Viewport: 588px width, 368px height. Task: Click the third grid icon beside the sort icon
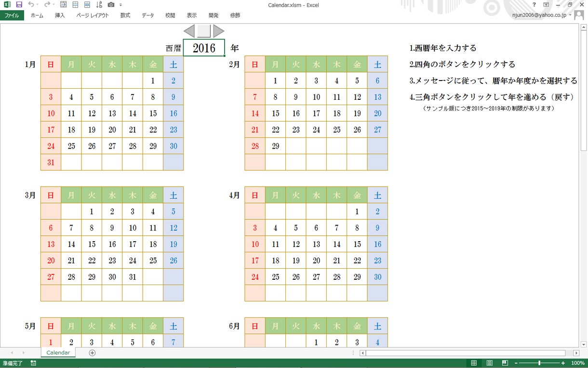(x=87, y=4)
